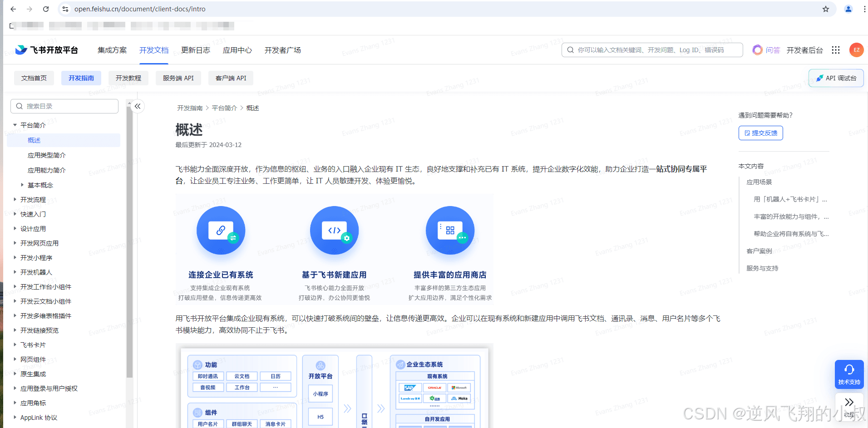
Task: Click the 连接企业已有系统 link icon
Action: (221, 231)
